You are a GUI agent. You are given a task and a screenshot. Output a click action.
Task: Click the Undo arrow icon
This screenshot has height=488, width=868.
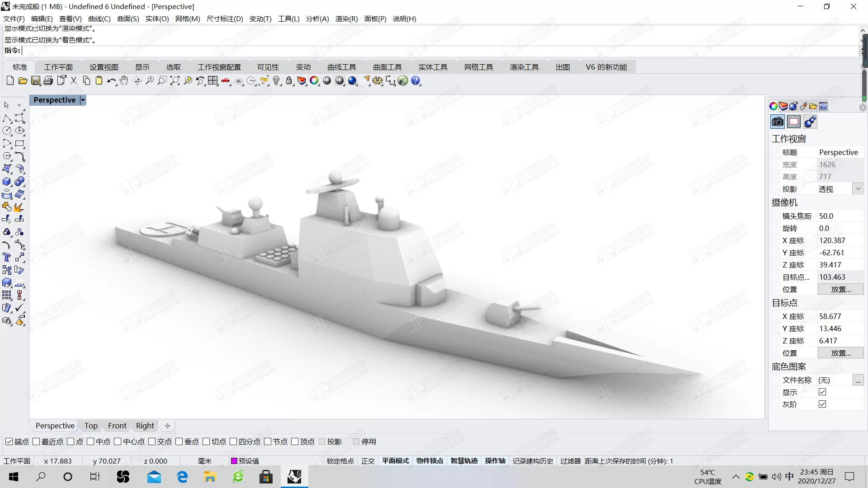pos(112,81)
